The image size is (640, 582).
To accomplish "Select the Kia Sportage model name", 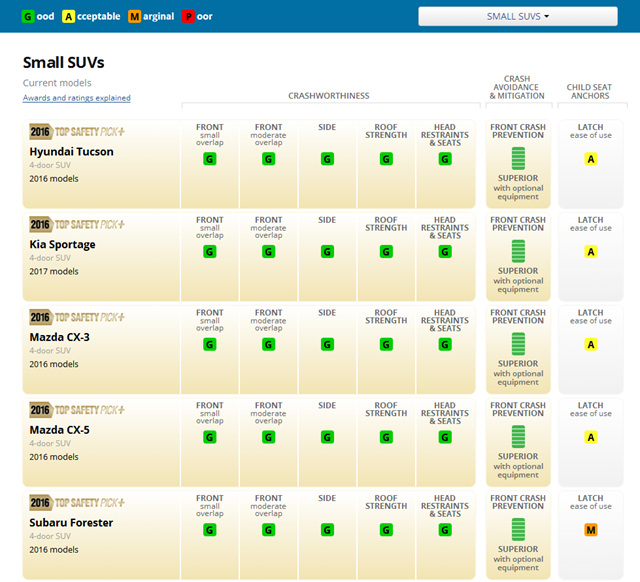I will (x=62, y=244).
